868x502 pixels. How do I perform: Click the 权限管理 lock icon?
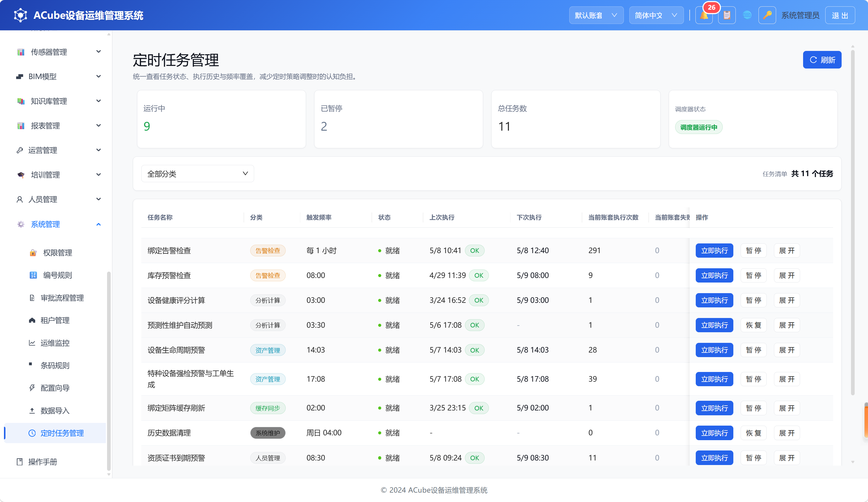pos(33,253)
